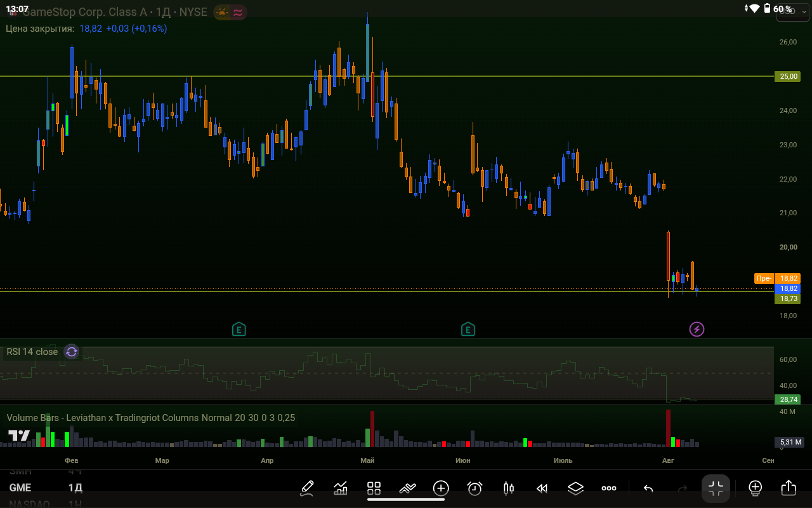Open the indicators chart icon
The image size is (812, 508).
(x=341, y=488)
